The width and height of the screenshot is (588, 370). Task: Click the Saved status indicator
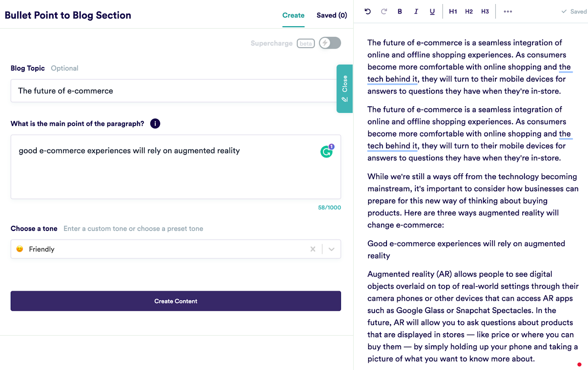tap(574, 11)
